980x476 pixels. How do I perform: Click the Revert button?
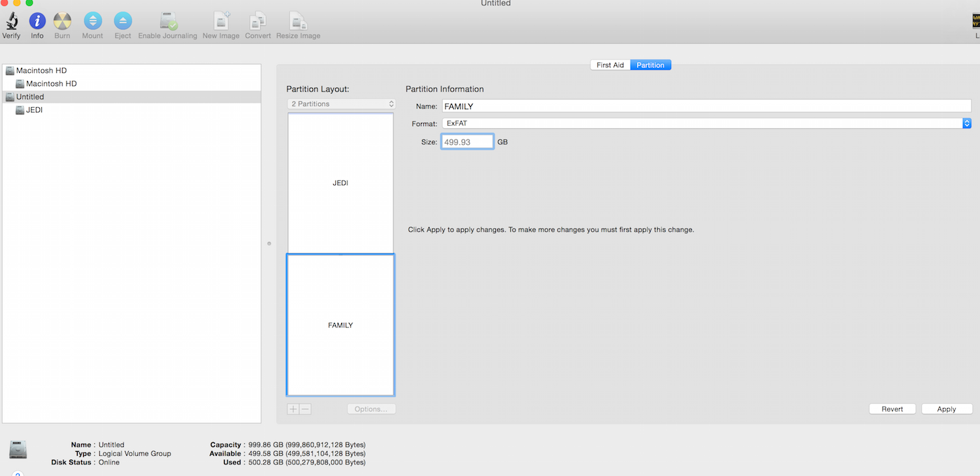892,409
